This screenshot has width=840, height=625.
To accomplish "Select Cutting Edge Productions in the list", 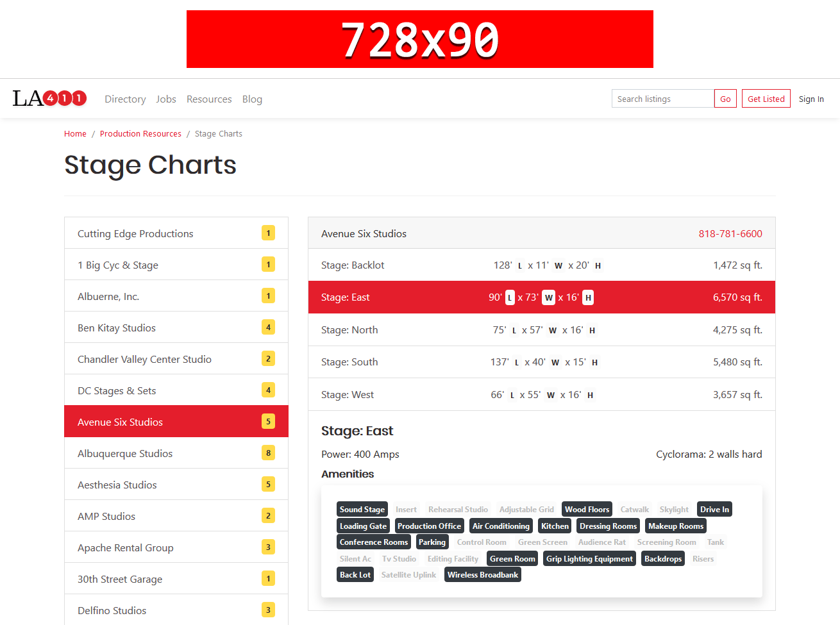I will pyautogui.click(x=176, y=233).
